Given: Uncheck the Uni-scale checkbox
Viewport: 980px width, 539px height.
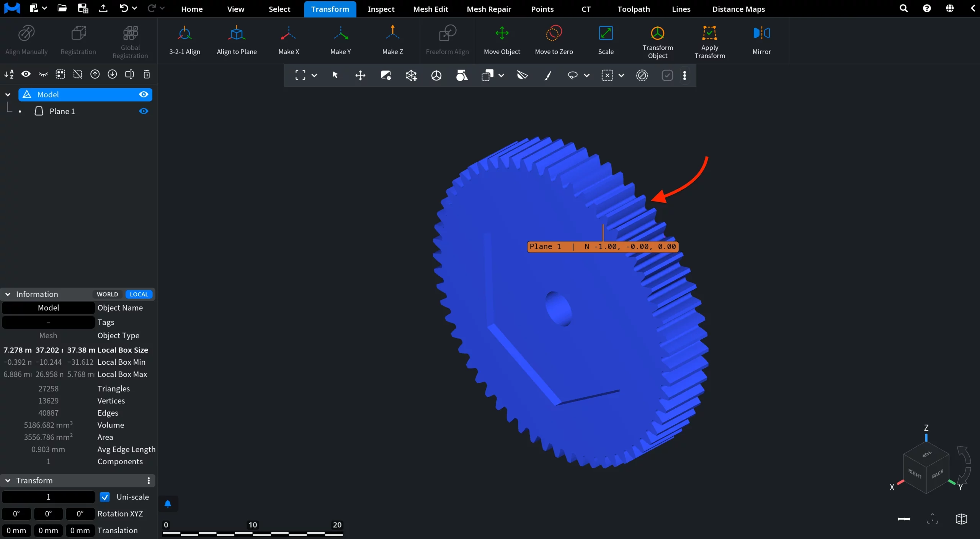Looking at the screenshot, I should 105,497.
